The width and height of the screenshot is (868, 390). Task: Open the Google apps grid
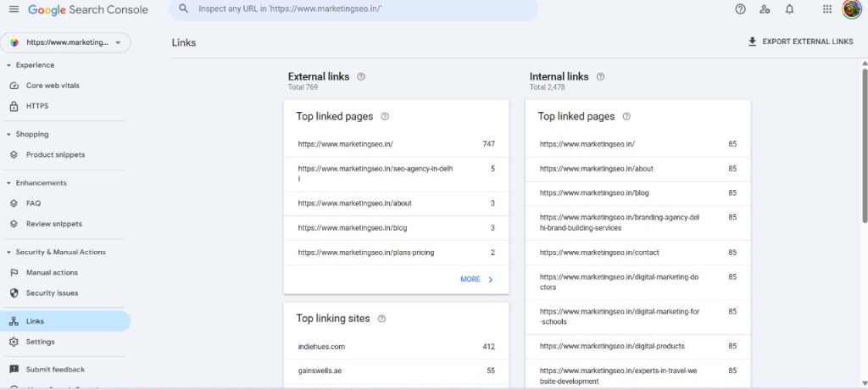[x=827, y=8]
